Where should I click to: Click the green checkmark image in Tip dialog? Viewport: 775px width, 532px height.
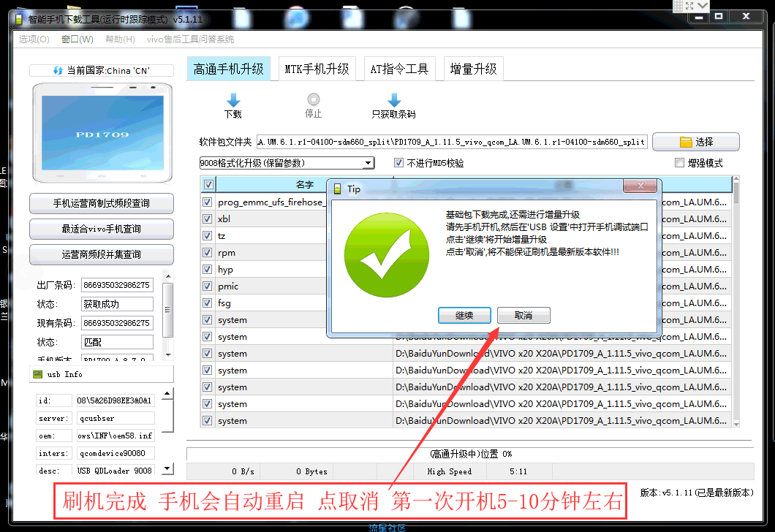(x=387, y=255)
